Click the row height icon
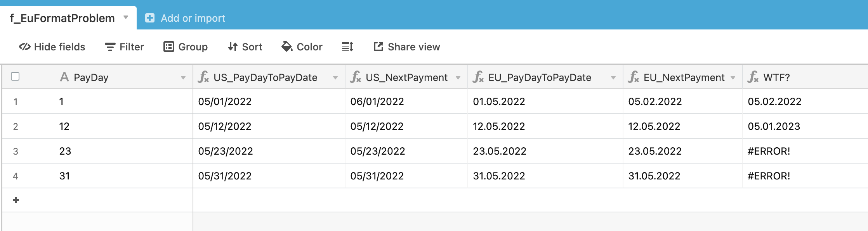 (x=347, y=47)
